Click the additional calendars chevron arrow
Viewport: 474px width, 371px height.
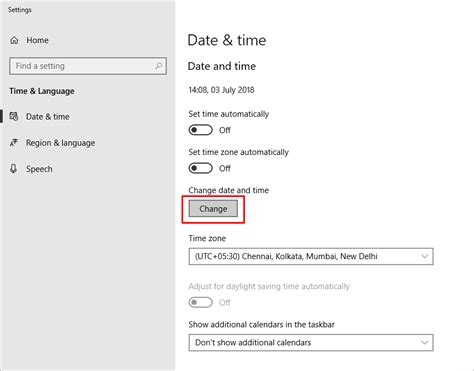[424, 343]
